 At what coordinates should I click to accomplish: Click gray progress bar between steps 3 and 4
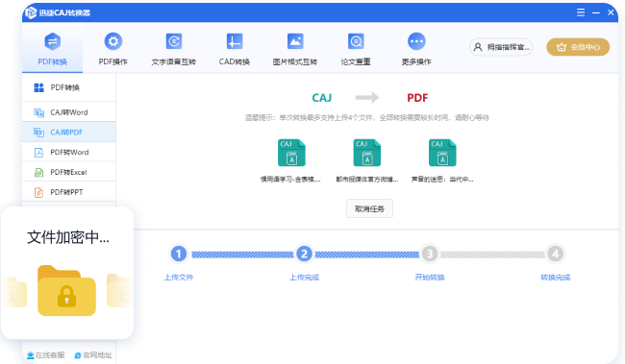[x=492, y=255]
